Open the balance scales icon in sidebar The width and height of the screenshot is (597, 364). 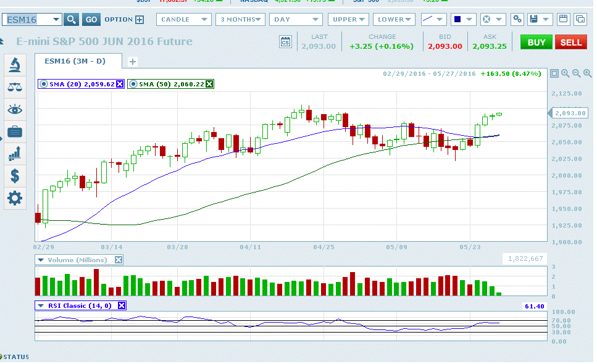pyautogui.click(x=15, y=87)
